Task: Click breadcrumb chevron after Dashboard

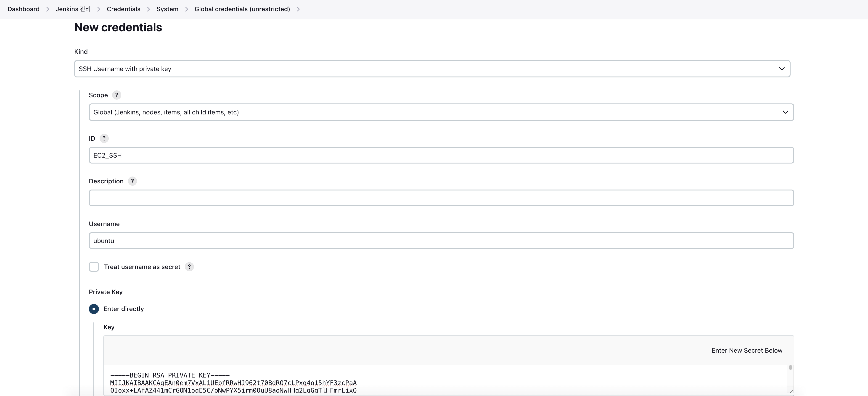Action: point(48,9)
